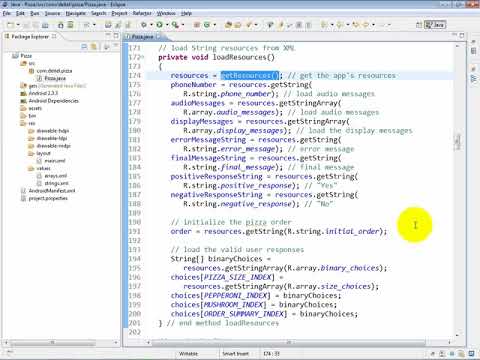Screen dimensions: 480x360
Task: Click the loadResources method declaration
Action: (x=216, y=57)
